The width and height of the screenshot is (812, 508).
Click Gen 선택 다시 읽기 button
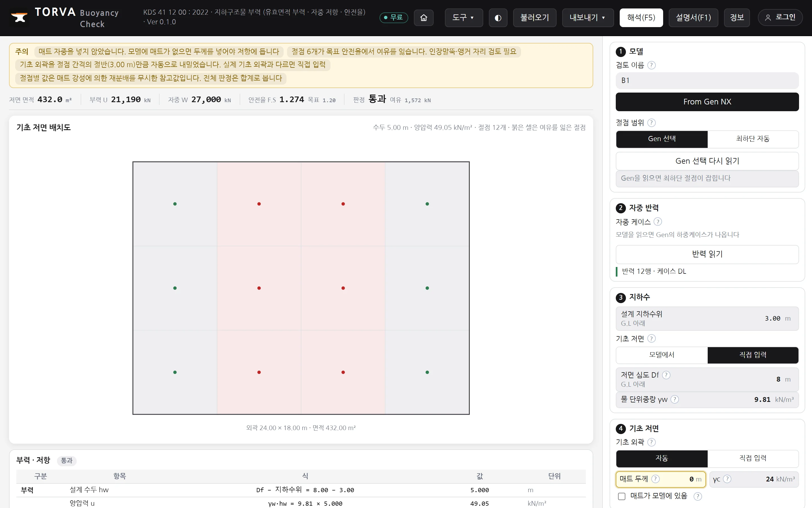pos(707,161)
